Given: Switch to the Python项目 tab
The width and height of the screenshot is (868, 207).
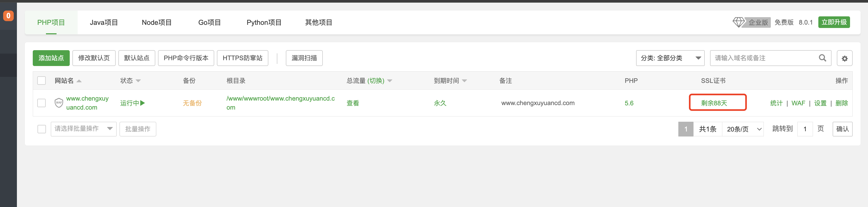Looking at the screenshot, I should coord(264,22).
